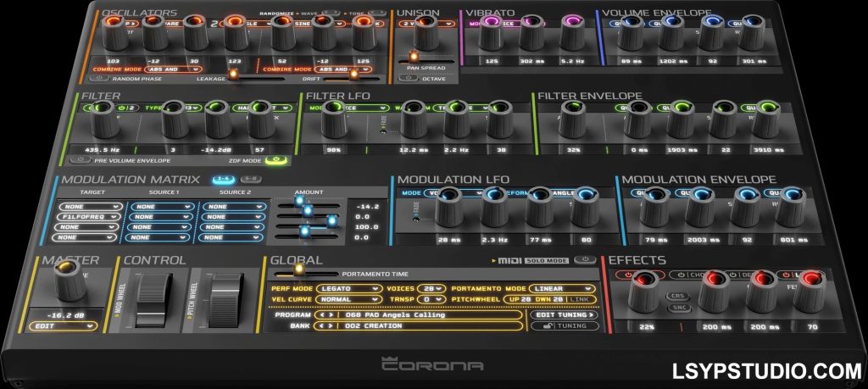868x389 pixels.
Task: Click Master volume knob above -16.2 dB
Action: pos(70,281)
